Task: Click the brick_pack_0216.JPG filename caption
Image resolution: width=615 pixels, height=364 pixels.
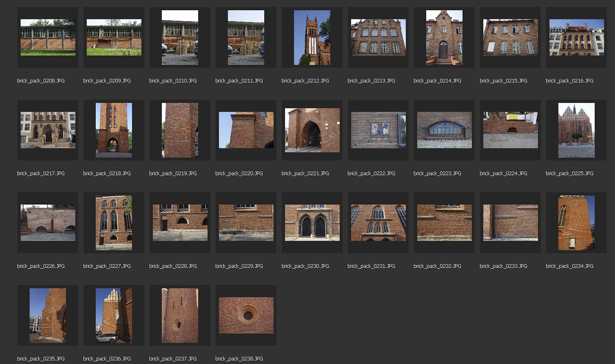Action: point(569,81)
